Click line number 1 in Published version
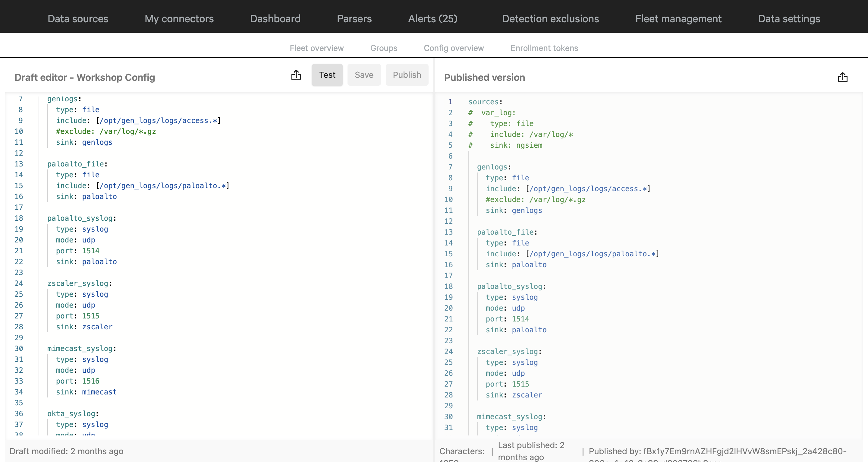 point(451,102)
